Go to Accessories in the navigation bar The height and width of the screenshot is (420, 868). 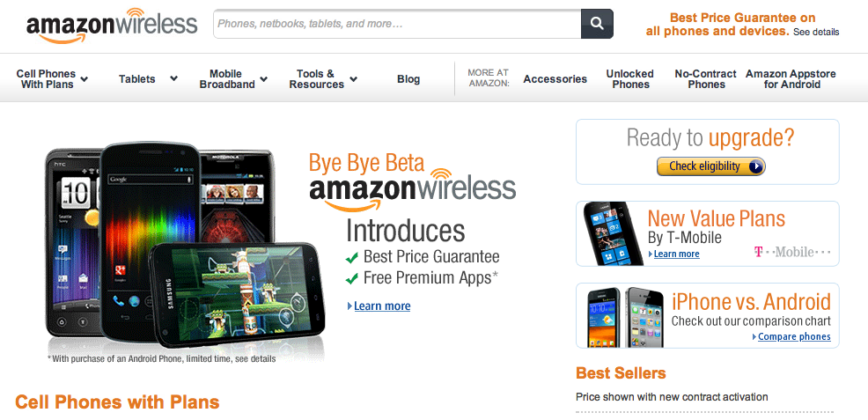coord(555,79)
